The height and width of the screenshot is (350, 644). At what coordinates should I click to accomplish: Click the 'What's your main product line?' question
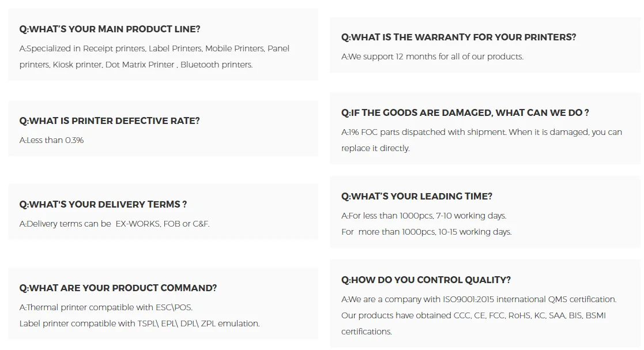point(110,29)
